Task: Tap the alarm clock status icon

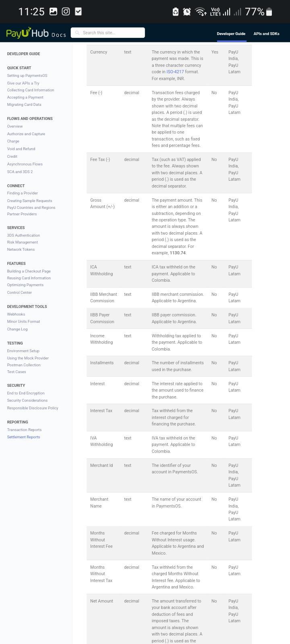Action: point(187,12)
